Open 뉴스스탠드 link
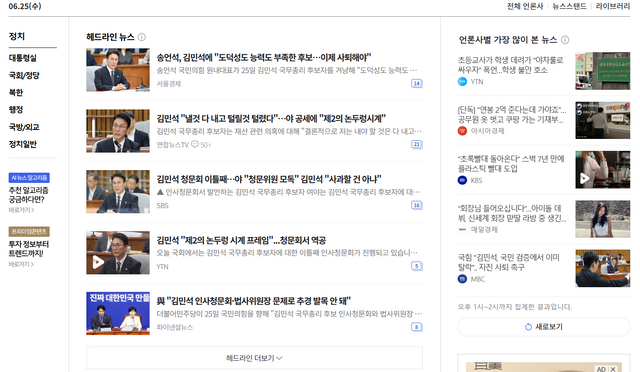640x372 pixels. [569, 6]
